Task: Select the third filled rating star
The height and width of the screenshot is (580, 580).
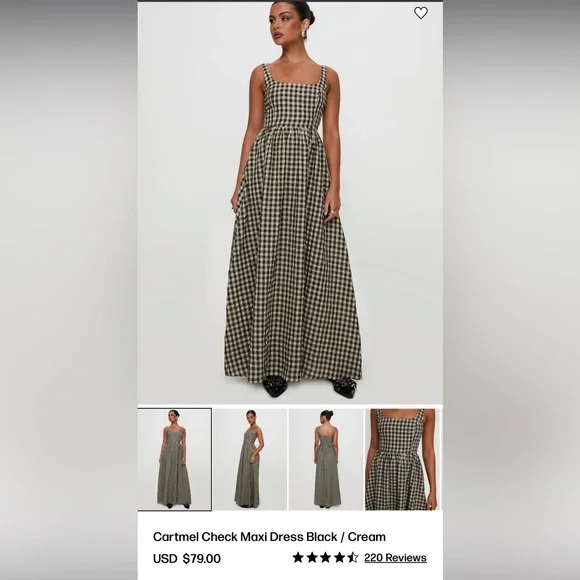Action: pos(326,557)
